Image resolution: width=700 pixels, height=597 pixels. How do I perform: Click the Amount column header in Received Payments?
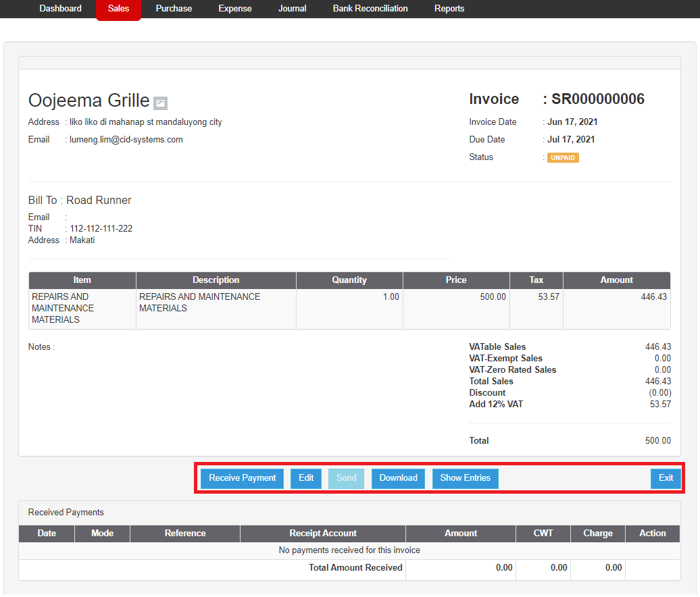[460, 534]
